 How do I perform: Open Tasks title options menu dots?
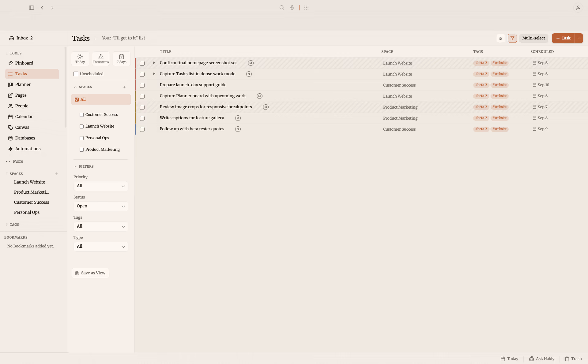click(x=95, y=38)
